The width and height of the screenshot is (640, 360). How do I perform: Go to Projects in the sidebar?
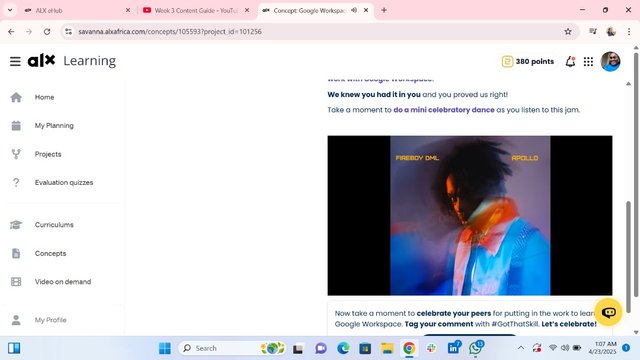[x=48, y=154]
